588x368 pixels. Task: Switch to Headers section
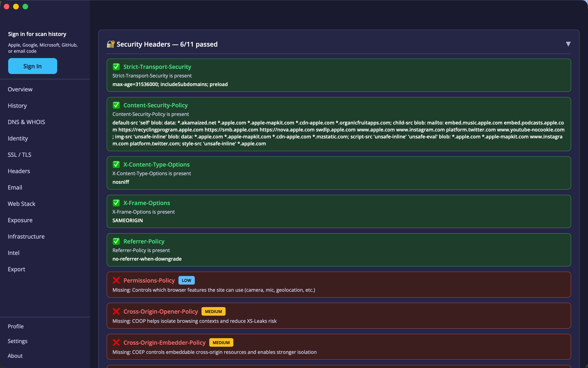tap(19, 171)
